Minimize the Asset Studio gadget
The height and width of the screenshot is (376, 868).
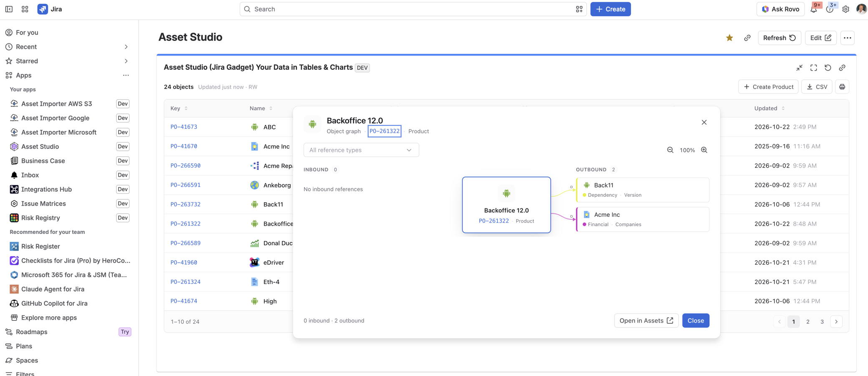click(799, 68)
